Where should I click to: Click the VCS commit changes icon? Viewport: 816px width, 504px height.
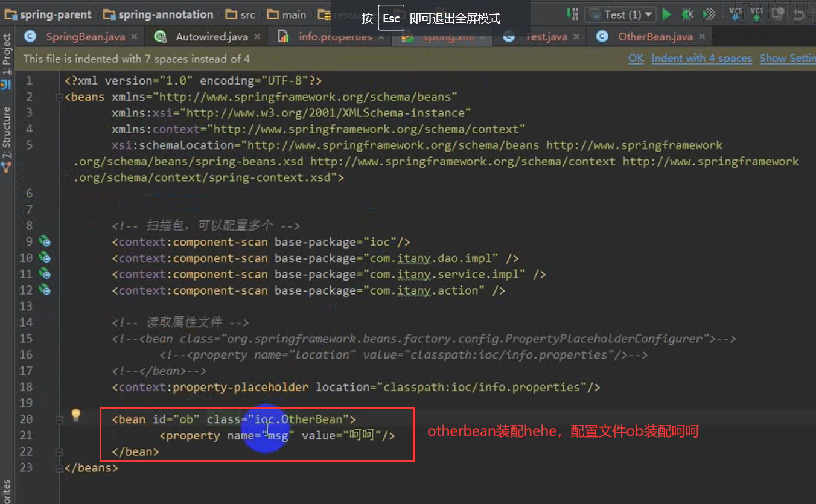(756, 13)
